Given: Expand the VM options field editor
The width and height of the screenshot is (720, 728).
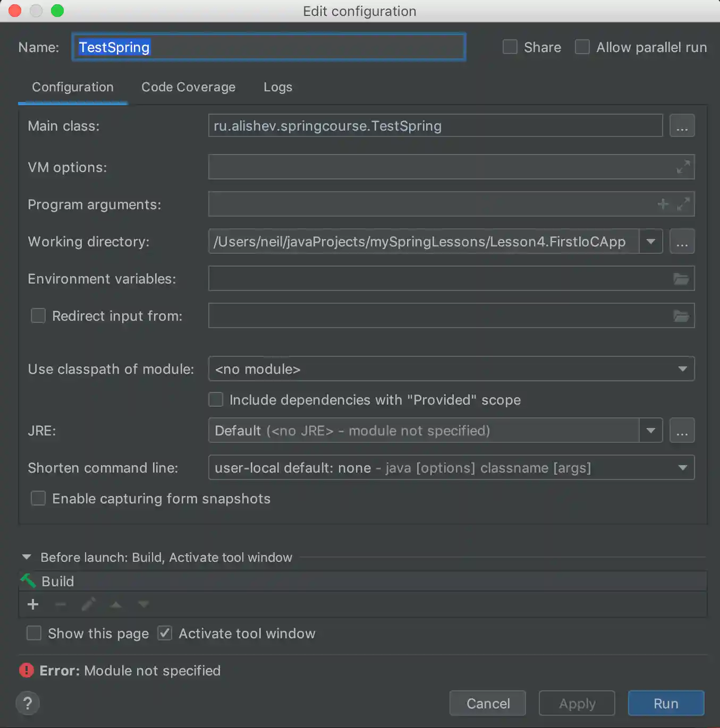Looking at the screenshot, I should point(683,167).
